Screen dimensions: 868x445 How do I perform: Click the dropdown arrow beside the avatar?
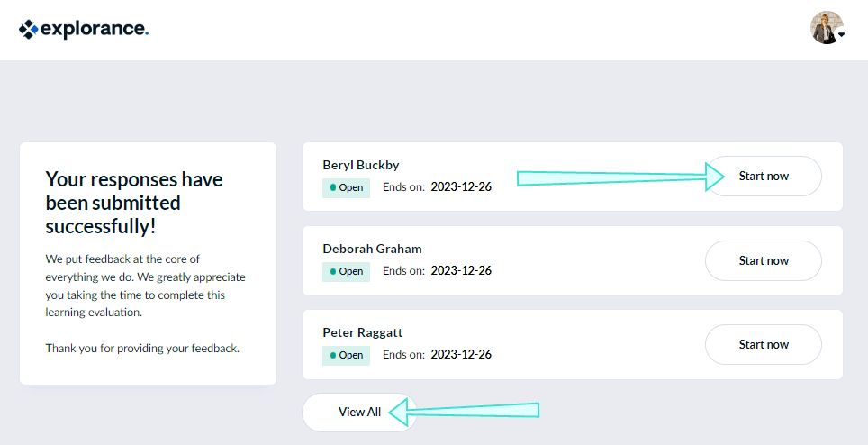(841, 34)
